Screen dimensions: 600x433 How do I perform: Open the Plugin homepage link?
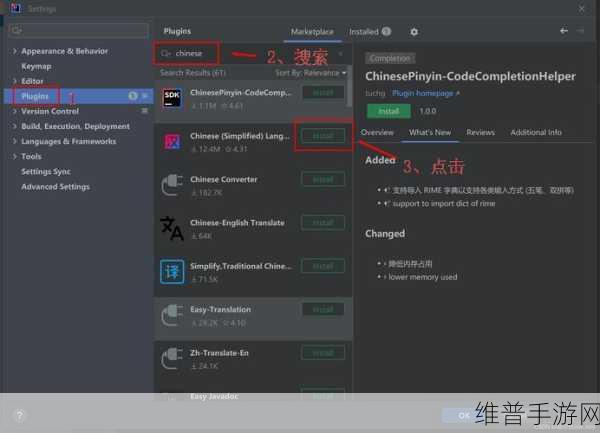click(x=426, y=93)
